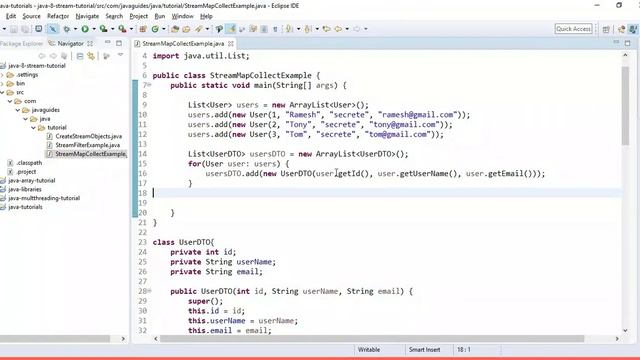Go to Previous Annotation icon

[308, 29]
